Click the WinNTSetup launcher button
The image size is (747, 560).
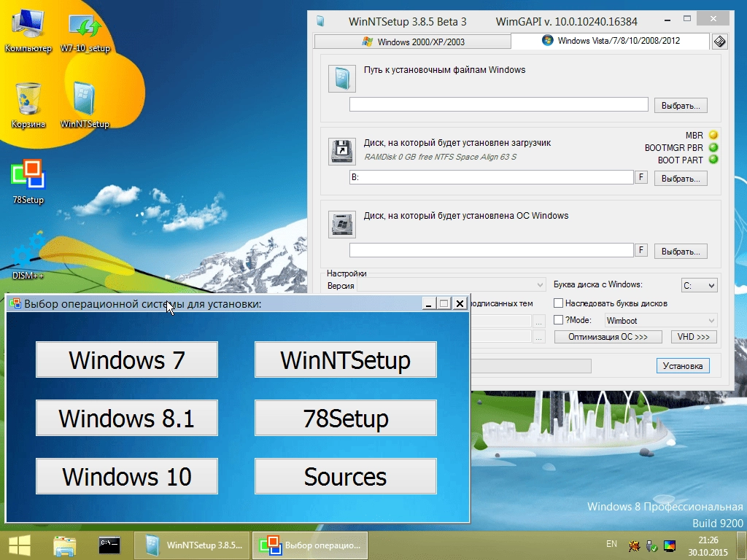[345, 359]
